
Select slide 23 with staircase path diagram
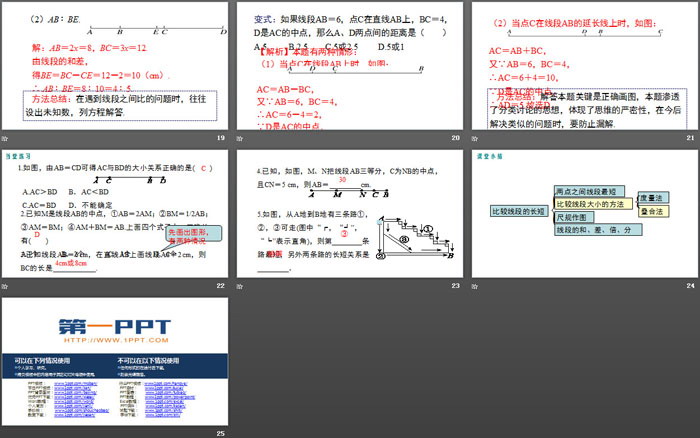[x=349, y=213]
